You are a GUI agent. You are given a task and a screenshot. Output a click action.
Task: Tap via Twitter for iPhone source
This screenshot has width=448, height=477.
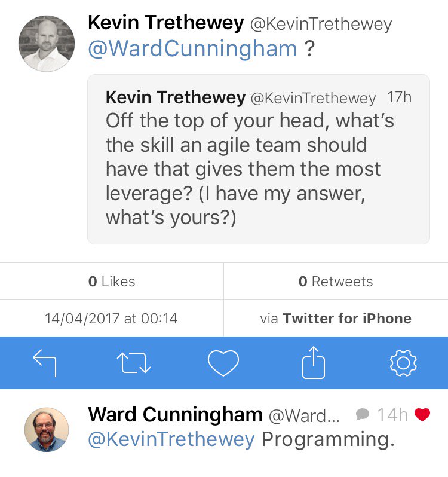[336, 318]
